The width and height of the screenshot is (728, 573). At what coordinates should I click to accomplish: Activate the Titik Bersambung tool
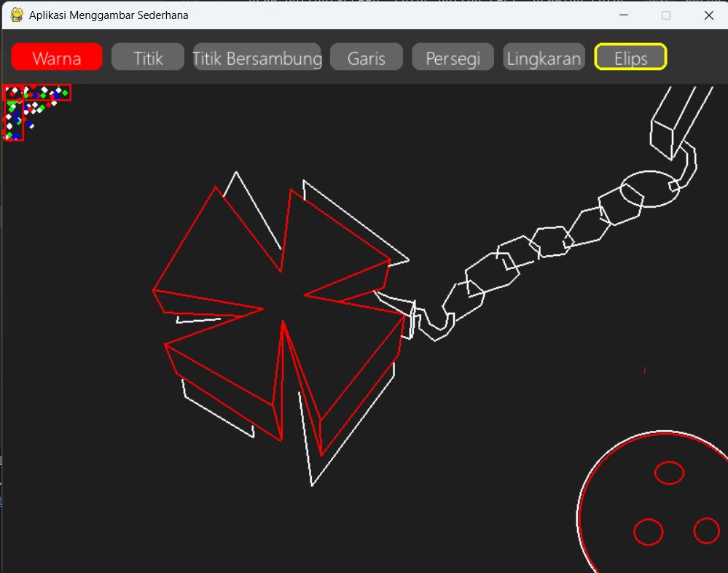pyautogui.click(x=257, y=56)
